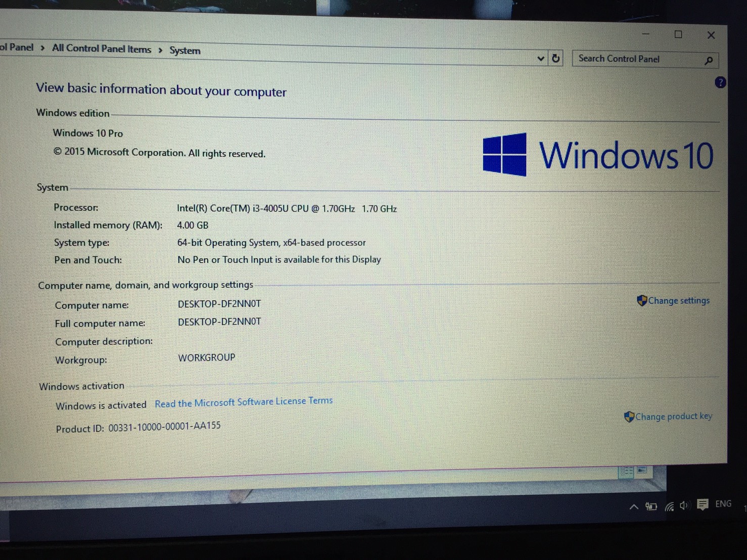
Task: Click the "Workgroup:" label
Action: click(81, 360)
